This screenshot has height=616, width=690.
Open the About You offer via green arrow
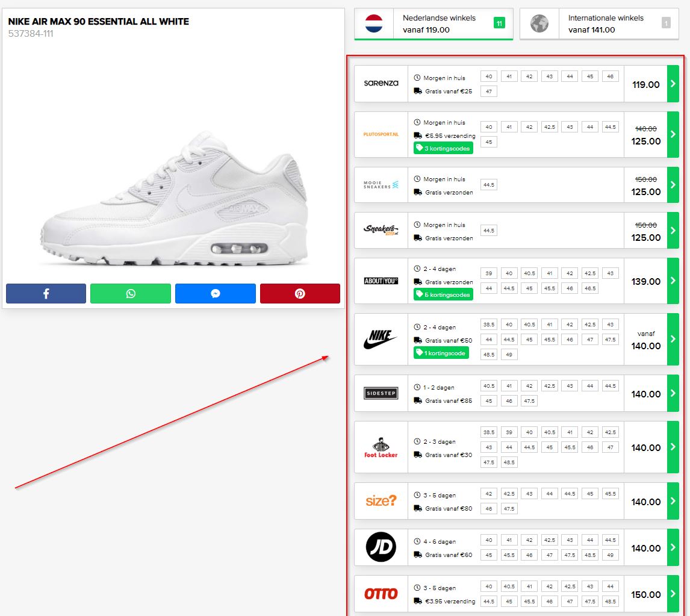click(x=673, y=281)
